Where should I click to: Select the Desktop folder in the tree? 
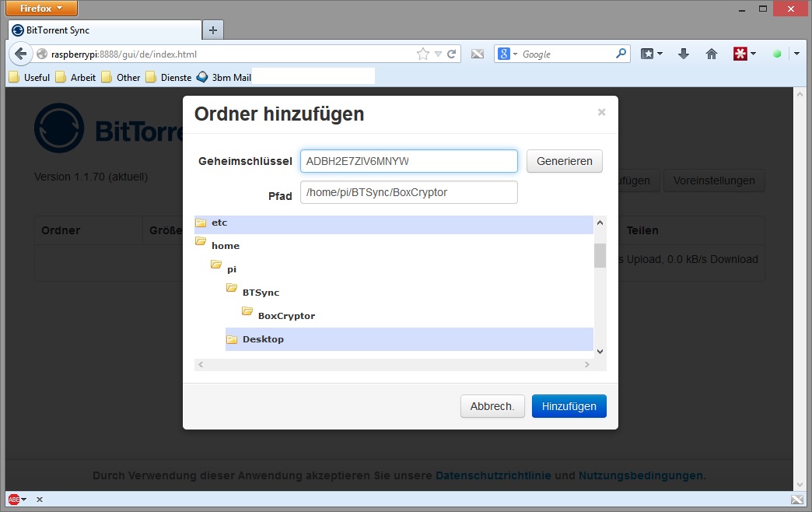(x=409, y=339)
